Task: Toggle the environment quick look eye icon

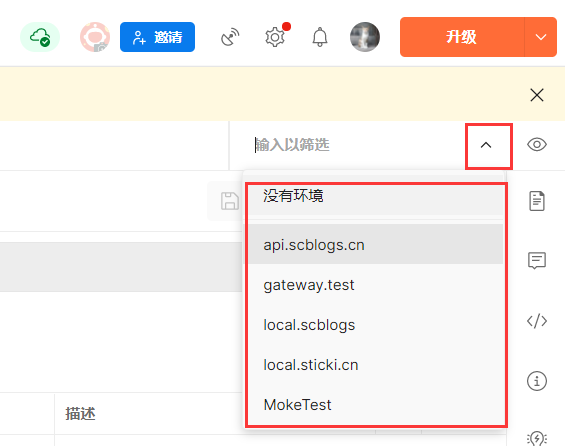Action: click(537, 144)
